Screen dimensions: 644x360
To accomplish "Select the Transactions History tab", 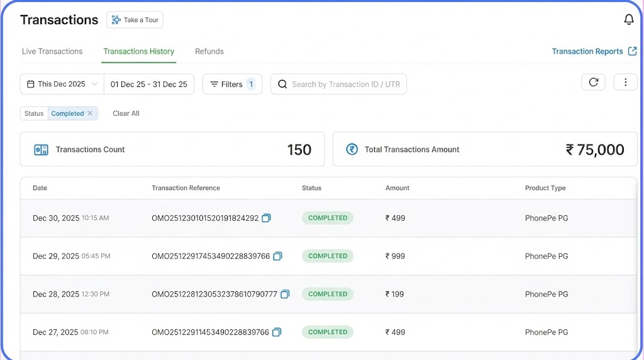I will click(x=139, y=52).
